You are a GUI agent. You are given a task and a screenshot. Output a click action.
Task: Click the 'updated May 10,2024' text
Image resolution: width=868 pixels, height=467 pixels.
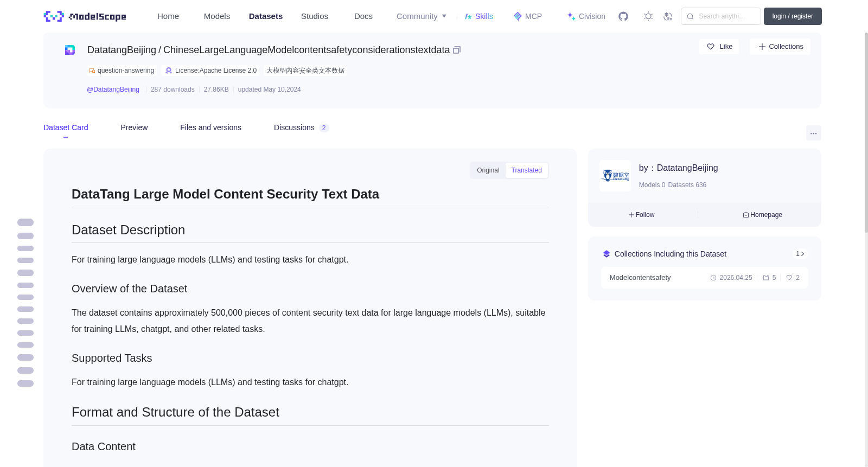click(269, 89)
